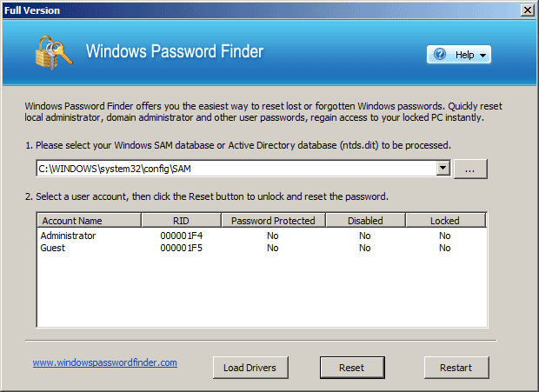Open the www.windowspasswordfinder.com link
Screen dimensions: 539x392
[x=105, y=362]
